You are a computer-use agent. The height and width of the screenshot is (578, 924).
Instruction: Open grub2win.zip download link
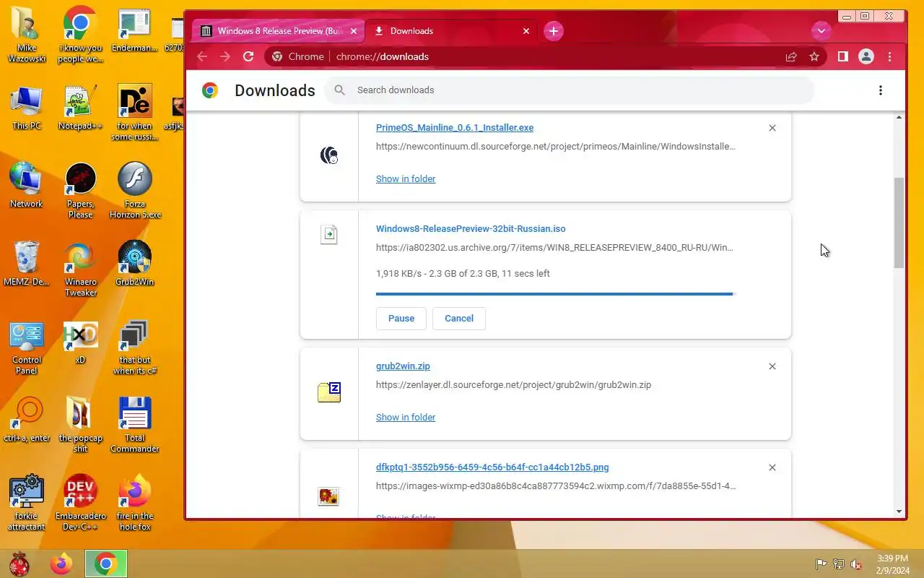pos(403,366)
